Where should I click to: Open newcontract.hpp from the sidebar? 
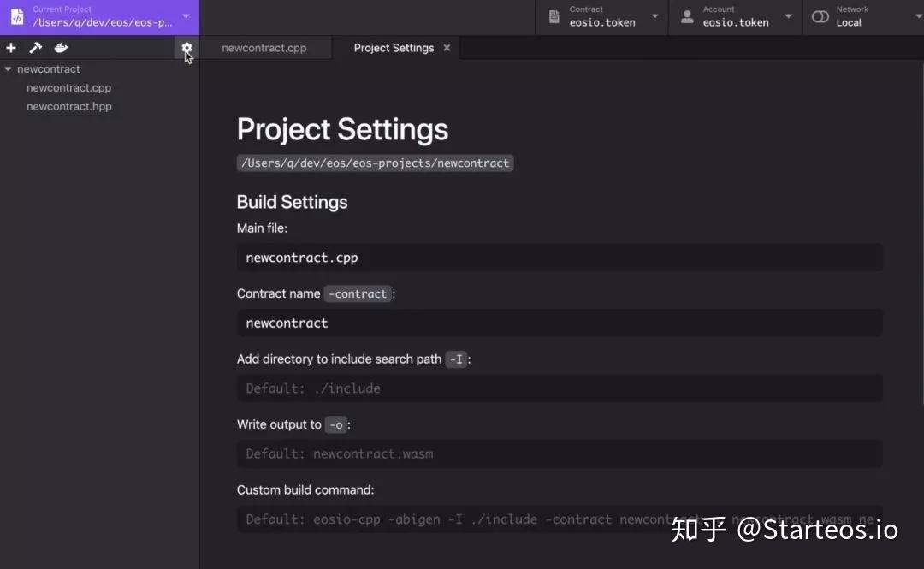69,106
